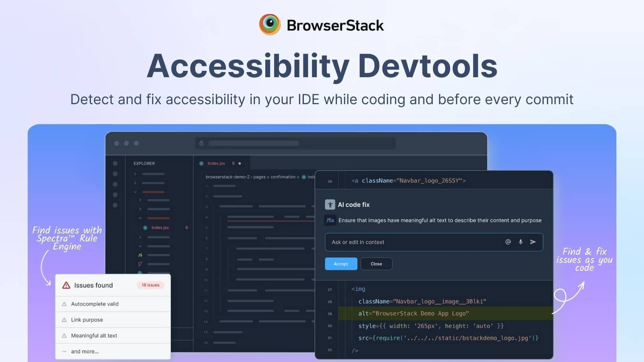Screen dimensions: 644x362
Task: Click the microphone icon for voice input
Action: coord(520,242)
